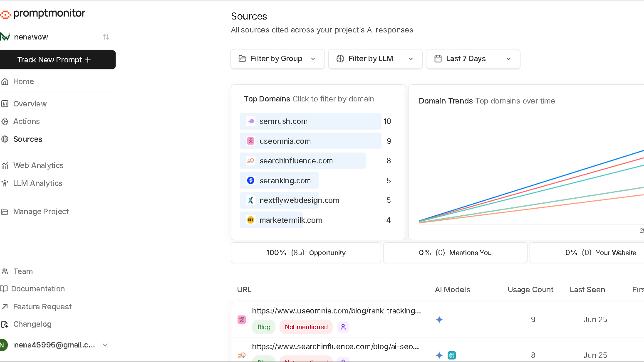Open the Changelog
The height and width of the screenshot is (362, 644).
point(32,324)
